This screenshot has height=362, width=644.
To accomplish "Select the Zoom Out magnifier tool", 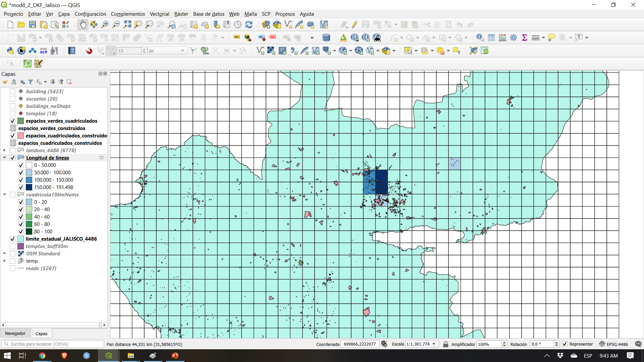I will tap(116, 25).
